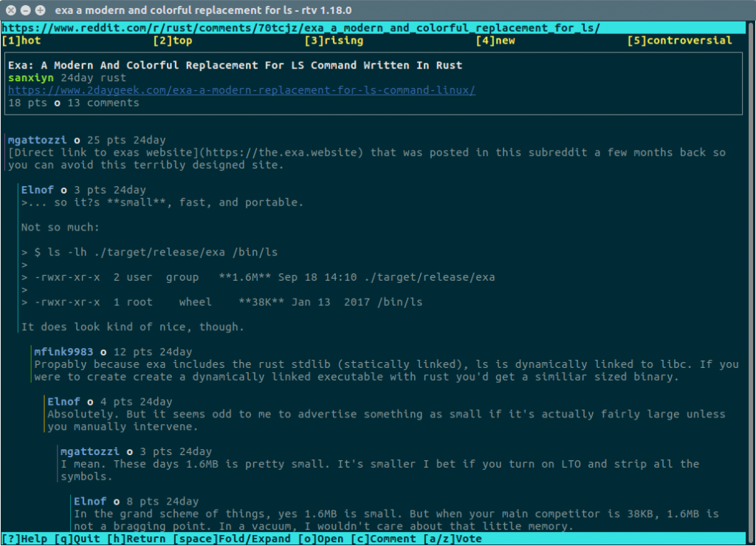Click the reddit URL in the top bar
Image resolution: width=756 pixels, height=546 pixels.
[x=300, y=28]
